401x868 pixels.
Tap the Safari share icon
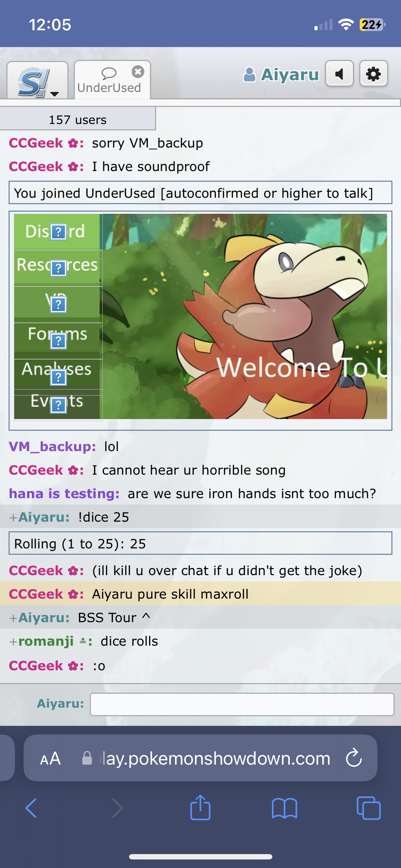tap(200, 807)
